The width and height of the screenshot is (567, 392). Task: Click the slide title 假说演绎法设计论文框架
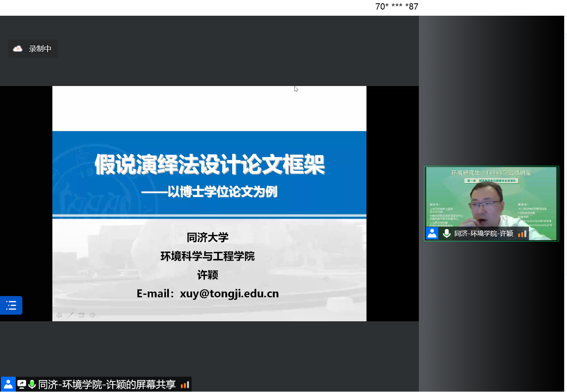pos(209,165)
